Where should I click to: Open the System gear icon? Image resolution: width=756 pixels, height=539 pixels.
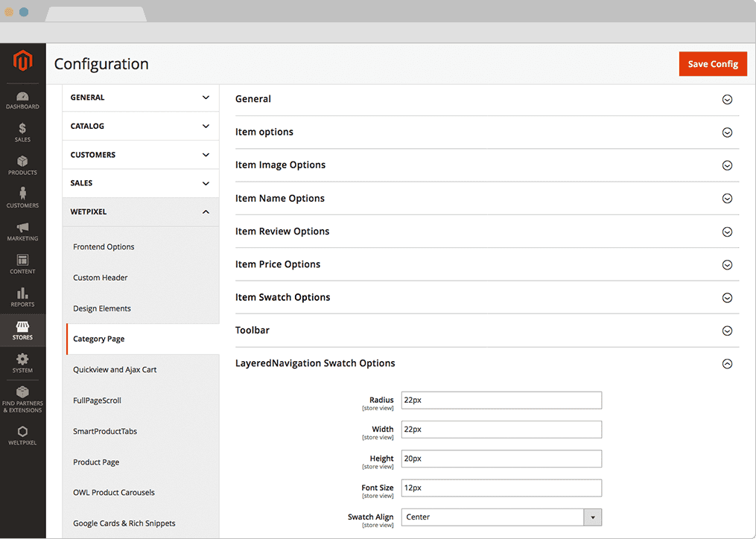tap(22, 363)
